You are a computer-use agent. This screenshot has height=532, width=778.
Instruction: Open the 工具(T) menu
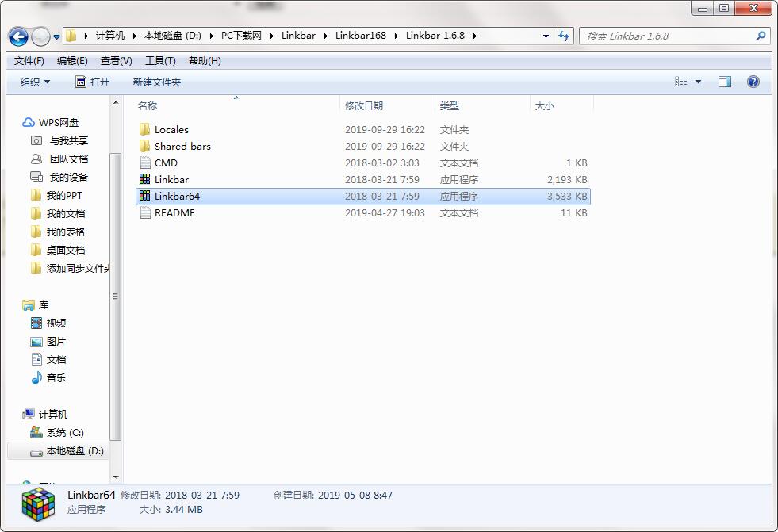pyautogui.click(x=160, y=60)
